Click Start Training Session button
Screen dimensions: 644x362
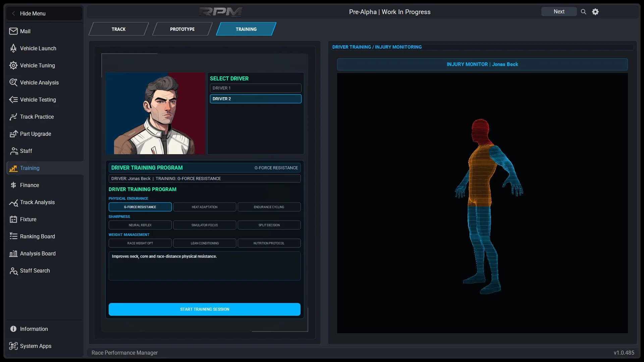205,309
